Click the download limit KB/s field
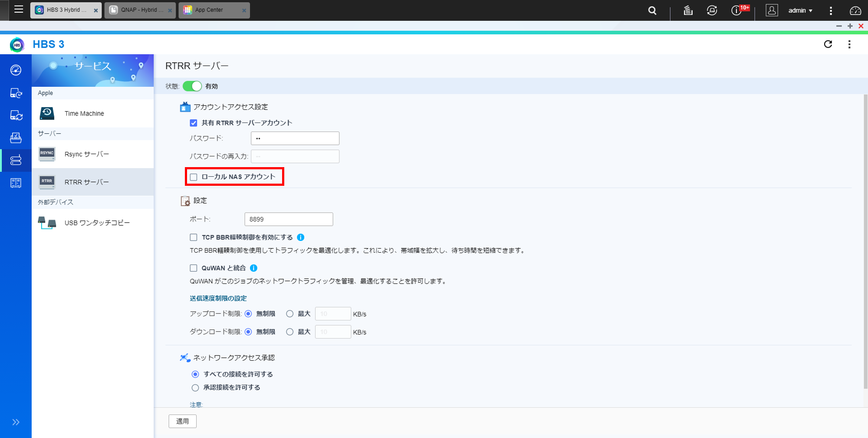Viewport: 868px width, 438px height. 333,332
